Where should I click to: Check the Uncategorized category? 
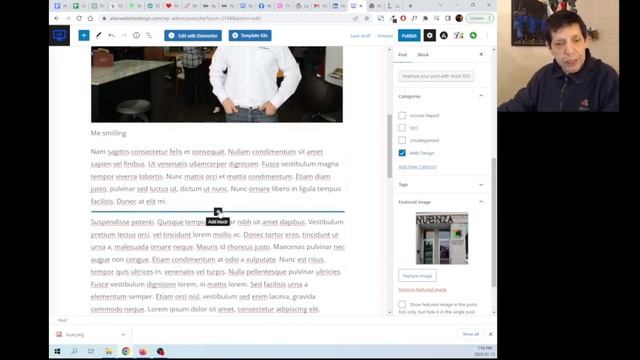point(402,140)
